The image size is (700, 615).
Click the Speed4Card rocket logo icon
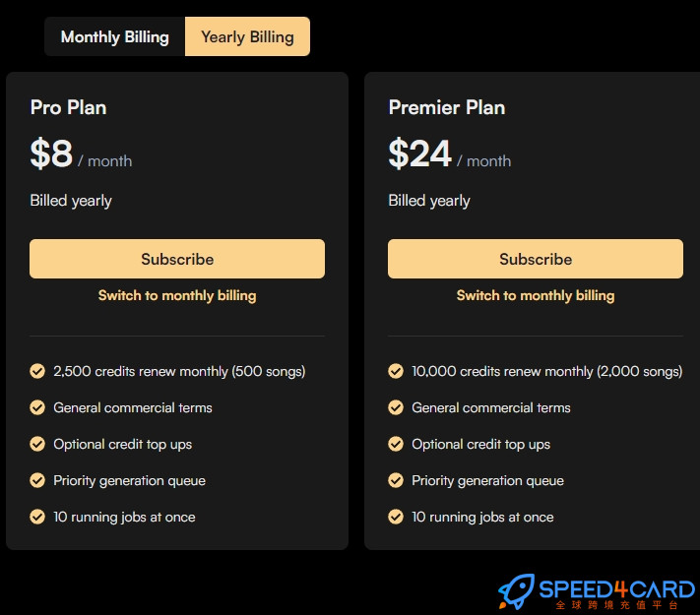point(517,591)
